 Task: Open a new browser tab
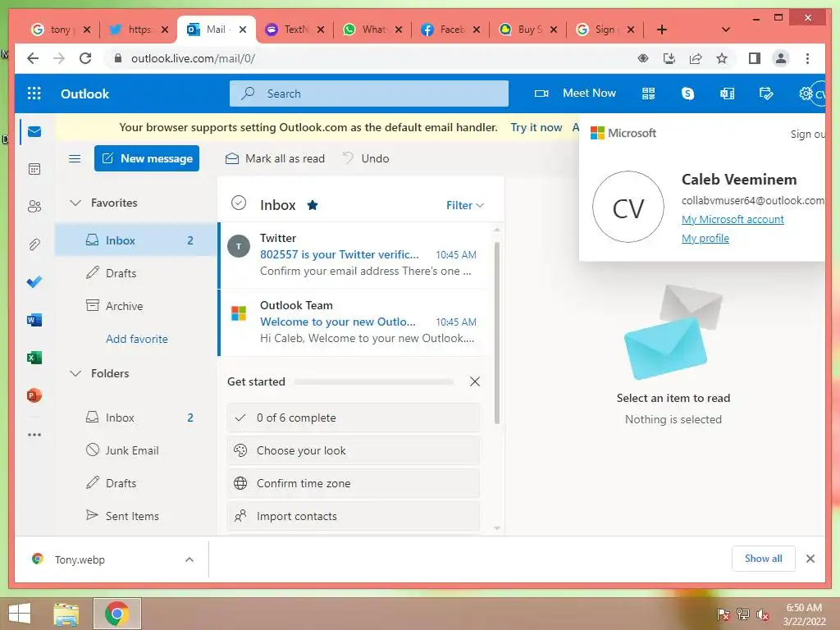(662, 30)
